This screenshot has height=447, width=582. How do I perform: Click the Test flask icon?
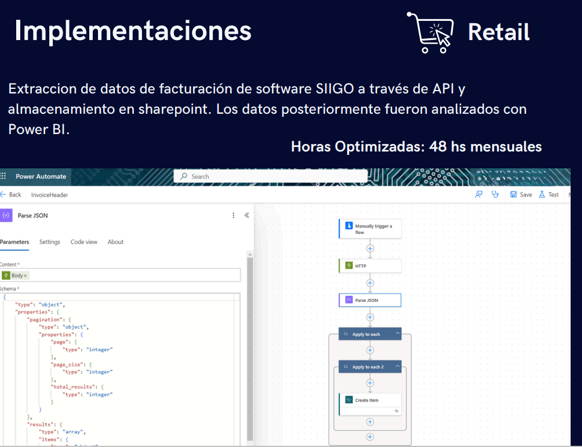(x=542, y=194)
